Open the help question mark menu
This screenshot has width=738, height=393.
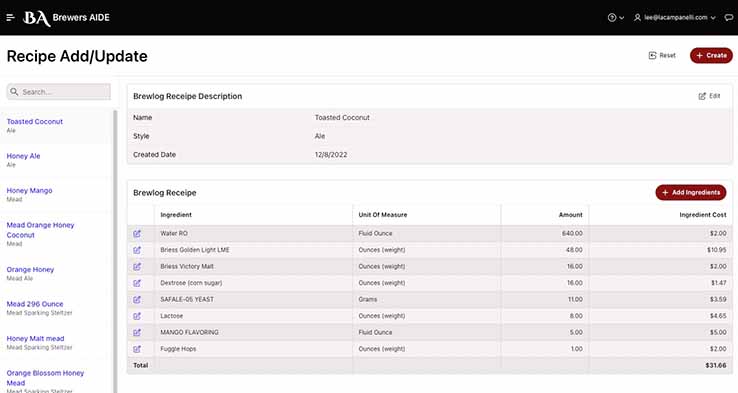[616, 17]
